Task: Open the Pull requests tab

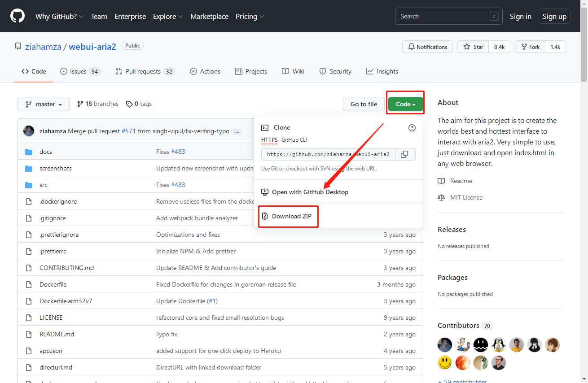Action: tap(145, 71)
